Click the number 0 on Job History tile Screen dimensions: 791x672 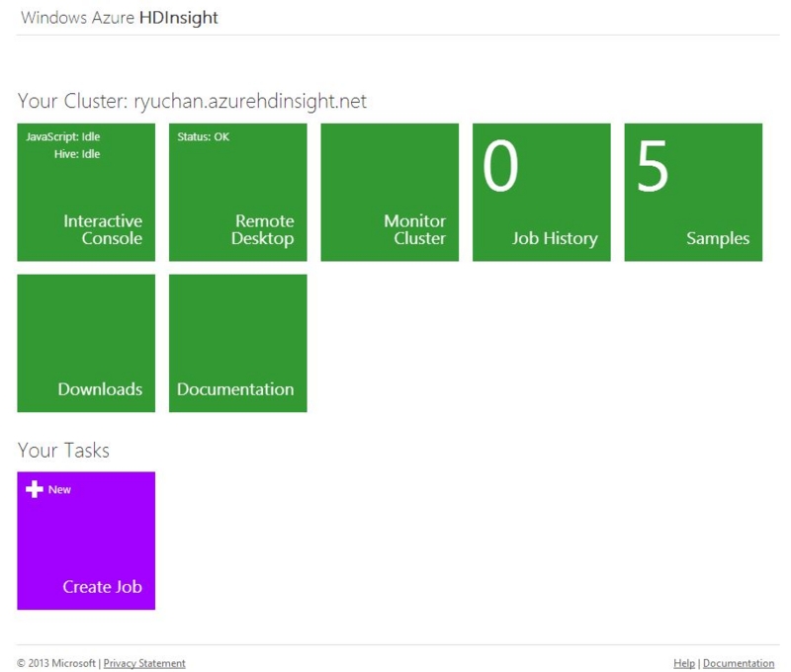tap(500, 166)
